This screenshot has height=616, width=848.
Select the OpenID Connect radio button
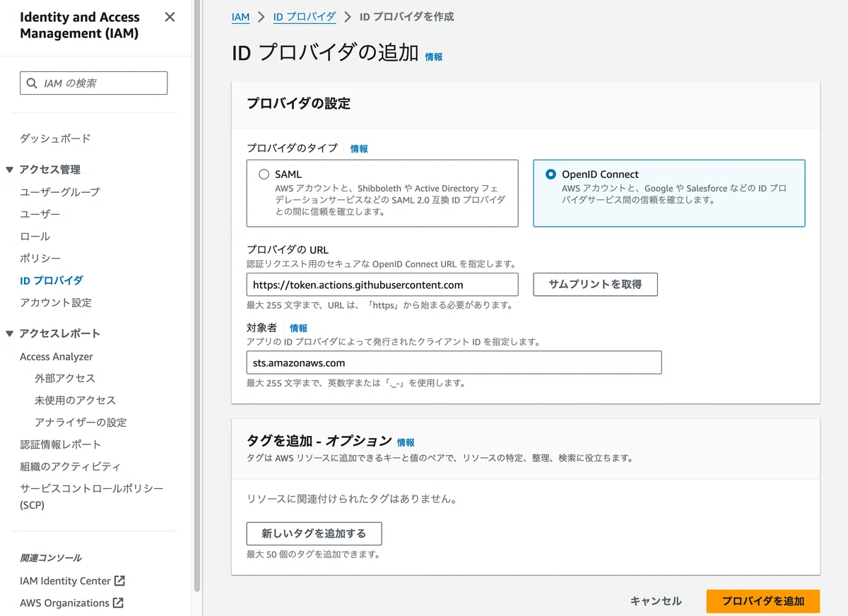[550, 174]
